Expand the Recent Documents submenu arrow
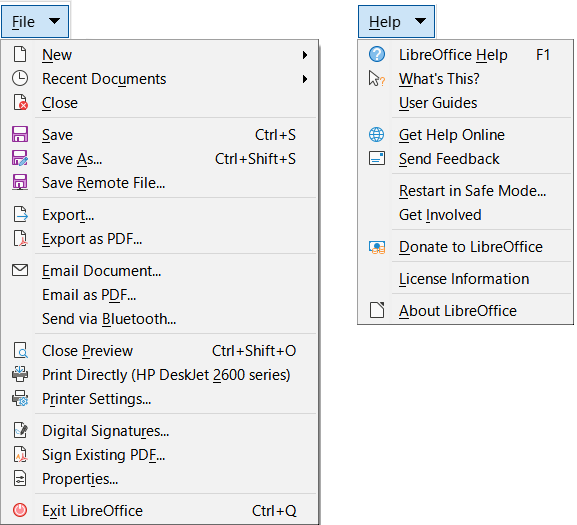Image resolution: width=577 pixels, height=525 pixels. pyautogui.click(x=305, y=79)
